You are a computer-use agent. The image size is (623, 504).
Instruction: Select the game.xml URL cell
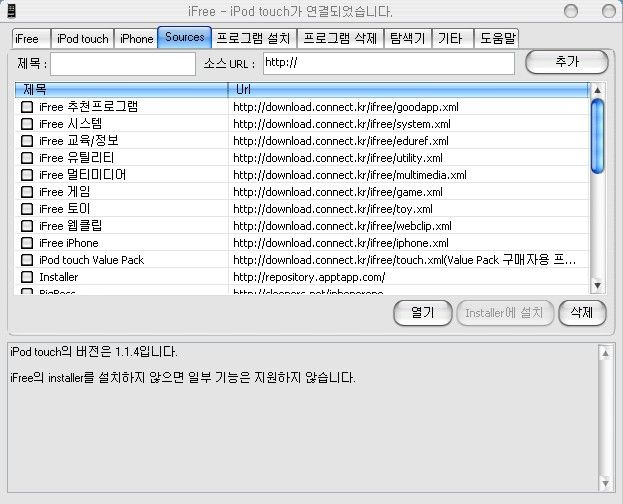tap(409, 192)
